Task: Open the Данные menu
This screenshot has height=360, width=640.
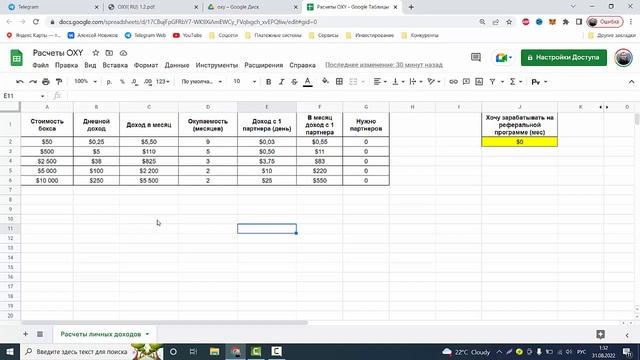Action: (x=177, y=65)
